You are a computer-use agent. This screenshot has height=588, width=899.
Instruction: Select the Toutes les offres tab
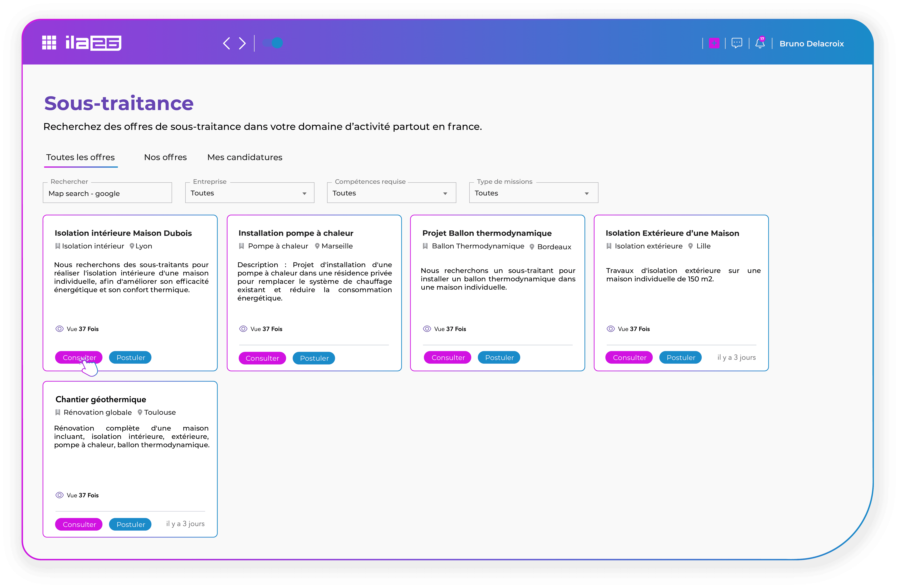point(80,157)
